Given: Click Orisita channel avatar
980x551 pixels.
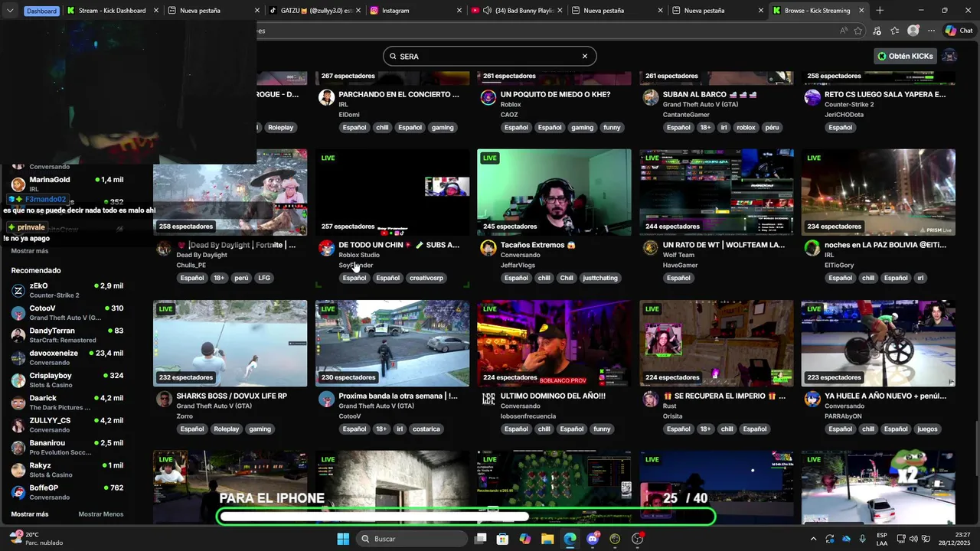Looking at the screenshot, I should 650,399.
